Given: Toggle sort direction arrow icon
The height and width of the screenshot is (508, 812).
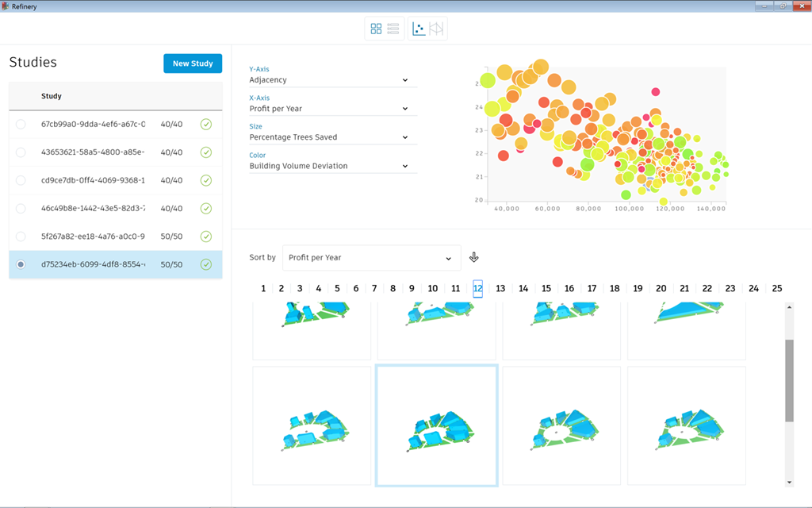Looking at the screenshot, I should pos(474,257).
